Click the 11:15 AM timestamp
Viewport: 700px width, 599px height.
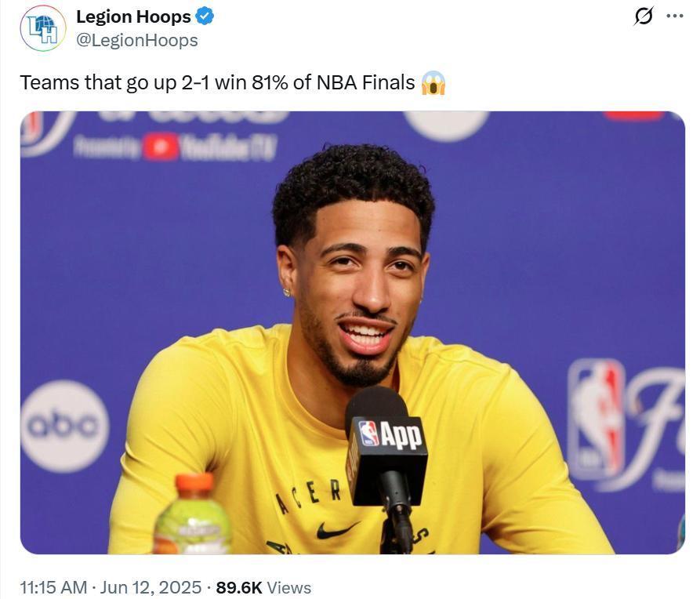(x=53, y=587)
